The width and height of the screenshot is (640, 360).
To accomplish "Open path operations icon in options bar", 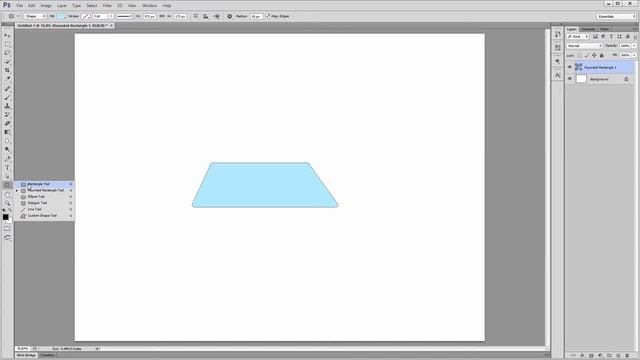I will [x=196, y=16].
